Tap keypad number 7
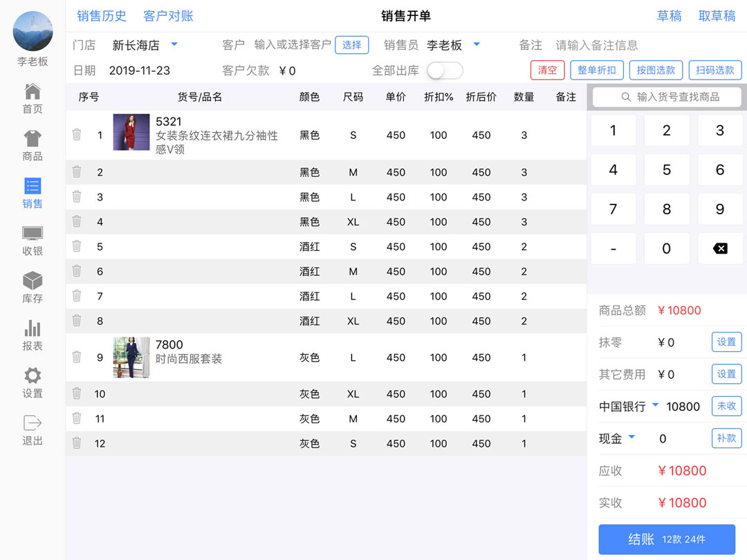The height and width of the screenshot is (560, 747). tap(613, 209)
